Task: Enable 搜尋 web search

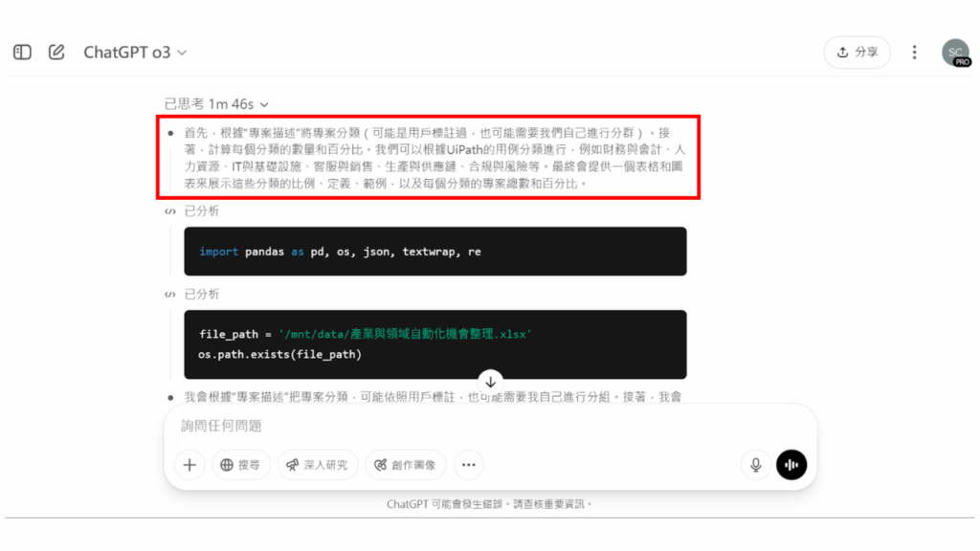Action: coord(240,465)
